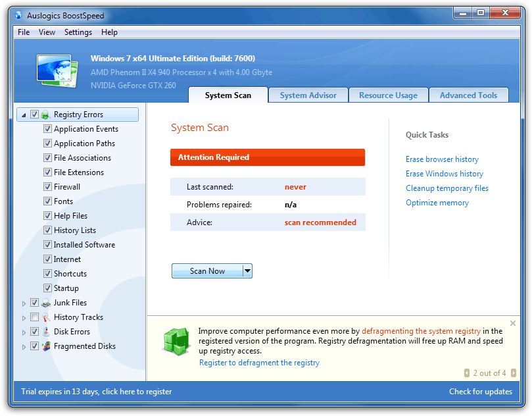Click Check for updates link
Screen dimensions: 532x416
[x=481, y=392]
